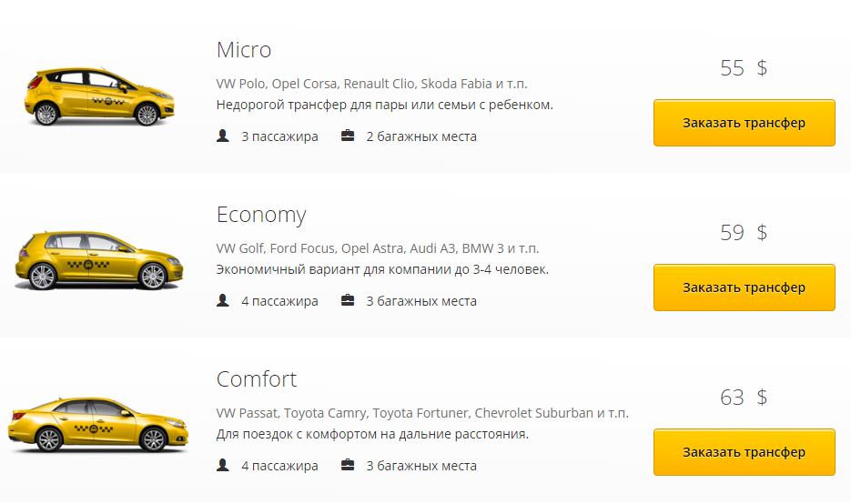The image size is (851, 504).
Task: Click the passenger icon in Economy row
Action: [223, 300]
